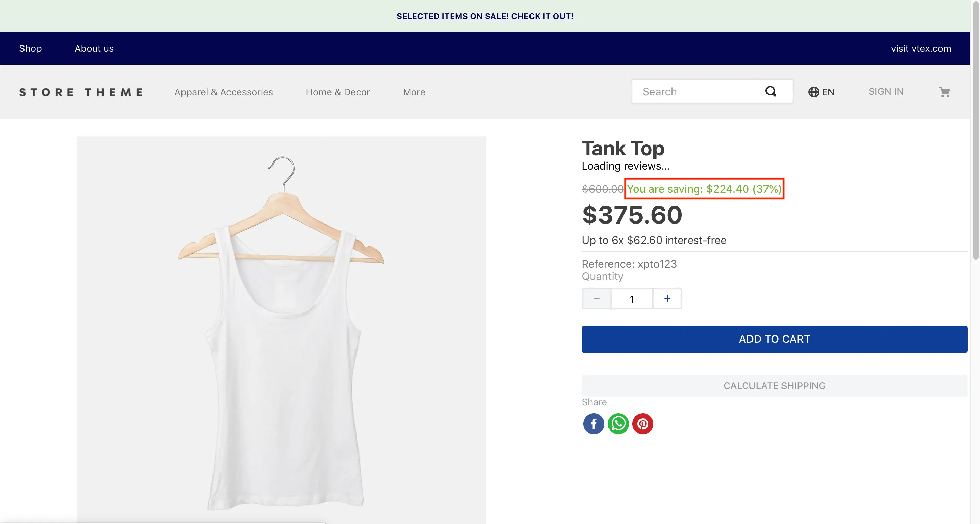
Task: Share product on Pinterest
Action: (x=643, y=423)
